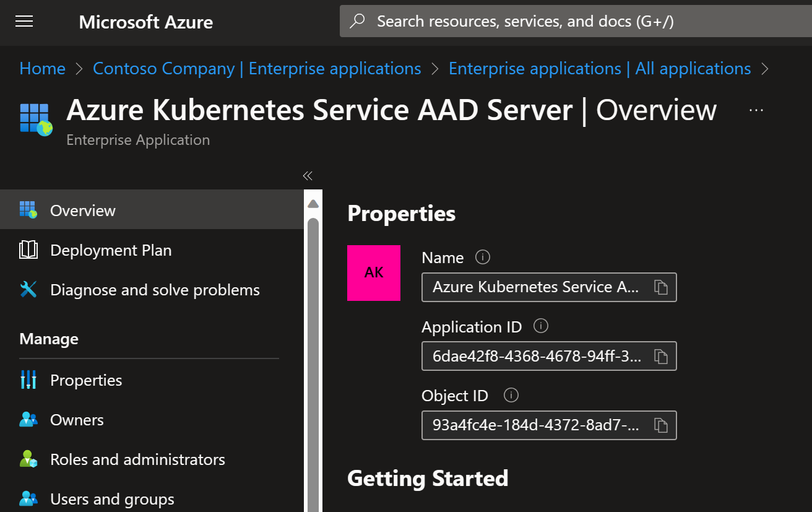Open Users and groups

[152, 499]
